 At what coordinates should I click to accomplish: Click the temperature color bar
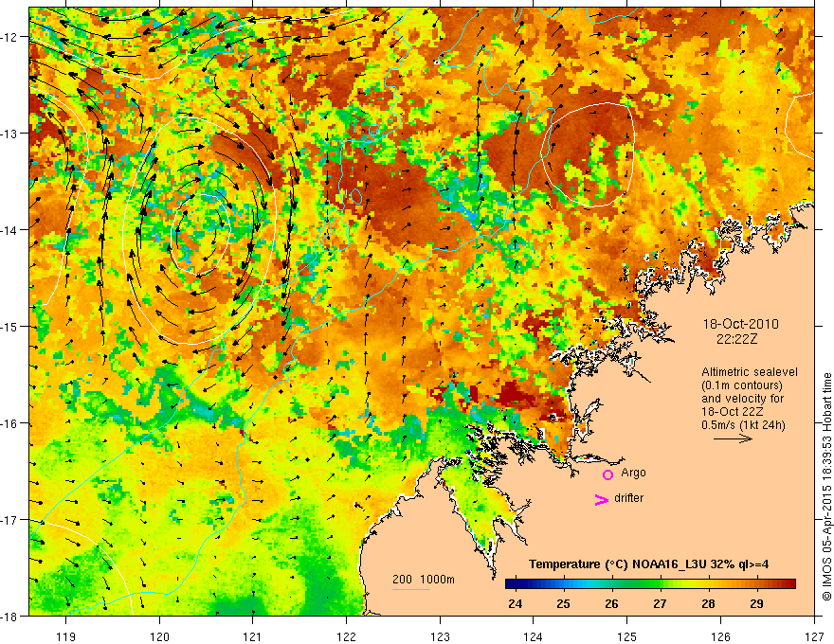[x=650, y=584]
